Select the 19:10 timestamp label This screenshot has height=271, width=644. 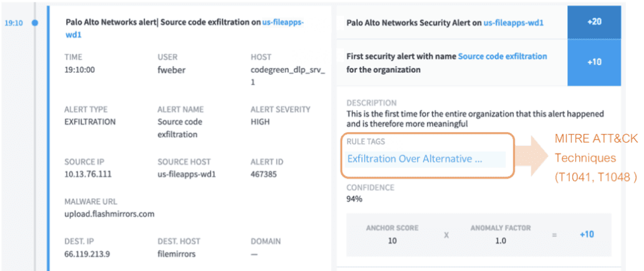[x=14, y=23]
